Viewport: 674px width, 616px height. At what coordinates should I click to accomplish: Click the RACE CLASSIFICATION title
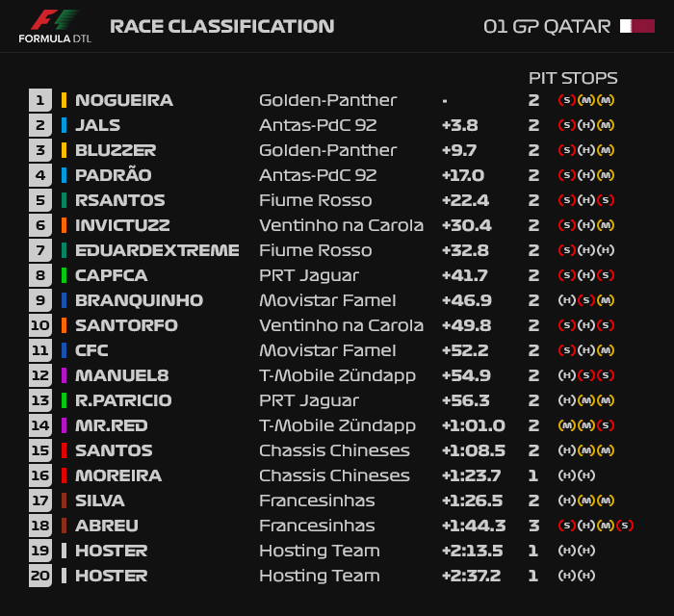tap(222, 26)
